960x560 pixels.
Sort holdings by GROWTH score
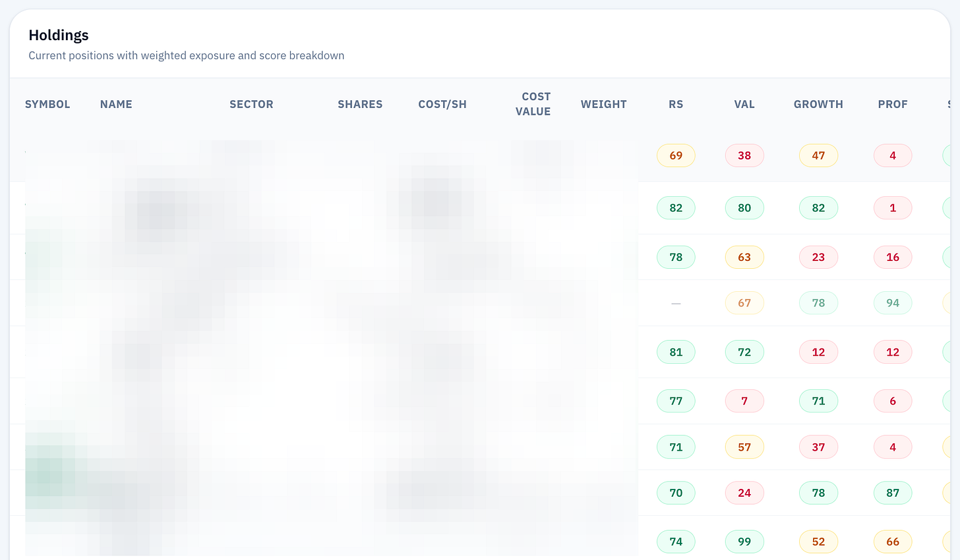(x=818, y=104)
